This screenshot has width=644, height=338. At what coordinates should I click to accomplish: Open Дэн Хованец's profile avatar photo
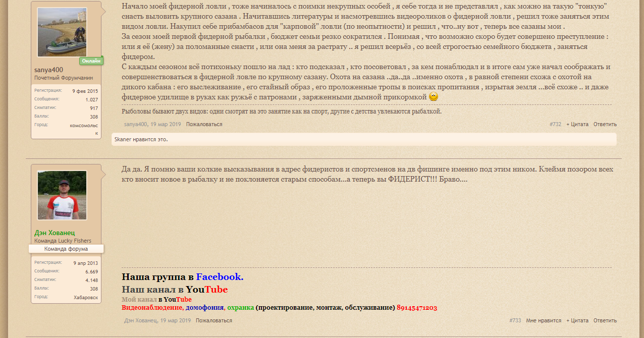(x=62, y=195)
